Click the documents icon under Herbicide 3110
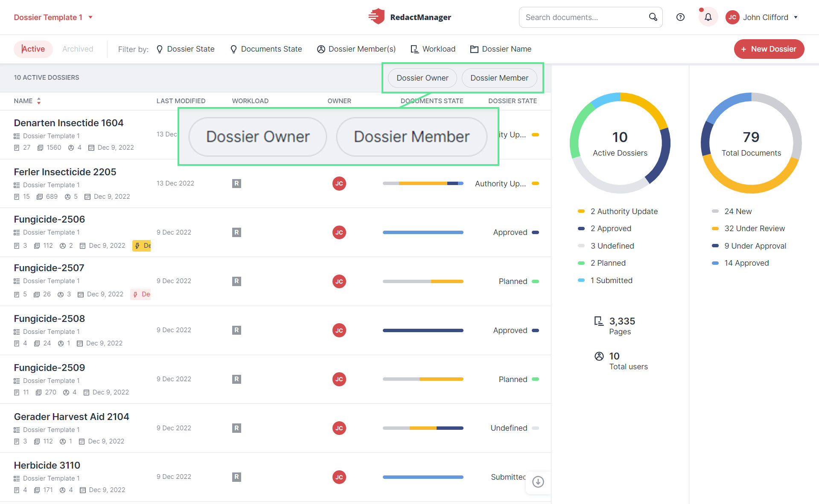This screenshot has width=819, height=504. pos(17,490)
